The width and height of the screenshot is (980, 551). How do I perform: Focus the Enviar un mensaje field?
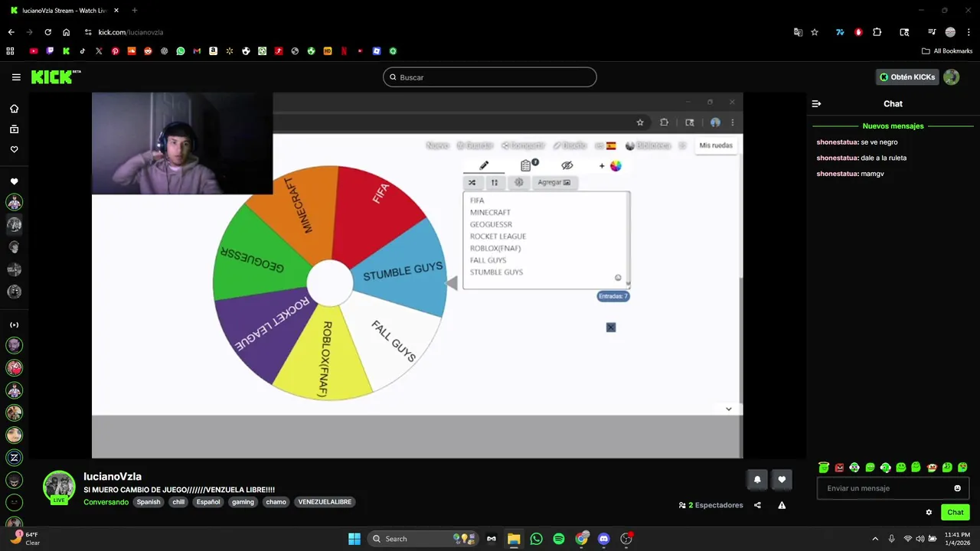pyautogui.click(x=893, y=488)
